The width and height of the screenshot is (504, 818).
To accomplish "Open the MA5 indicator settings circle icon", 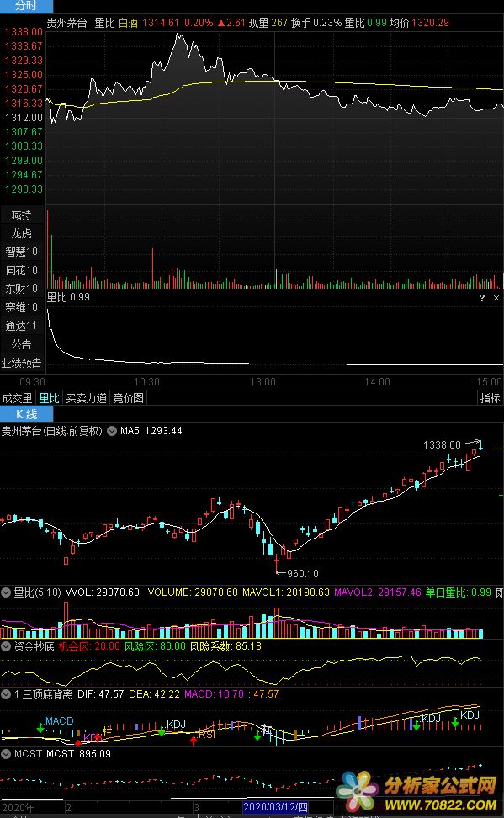I will (x=112, y=431).
